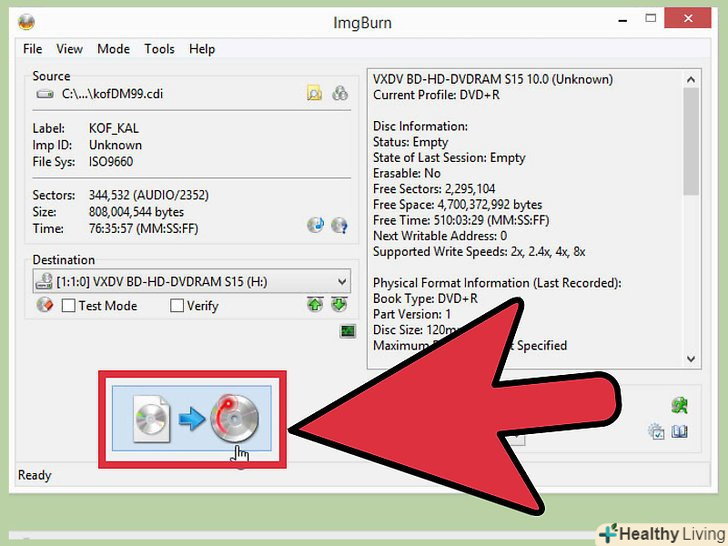Browse for a source image file

click(x=314, y=93)
